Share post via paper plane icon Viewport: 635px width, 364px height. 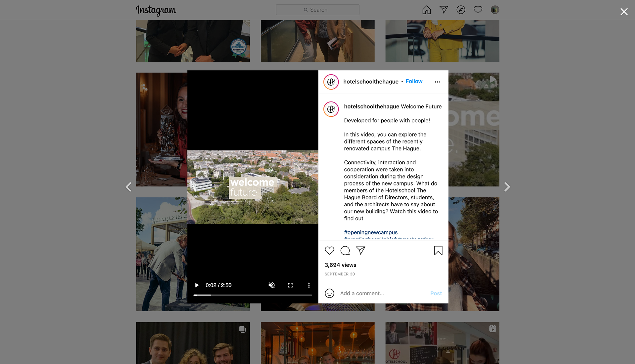[x=360, y=251]
